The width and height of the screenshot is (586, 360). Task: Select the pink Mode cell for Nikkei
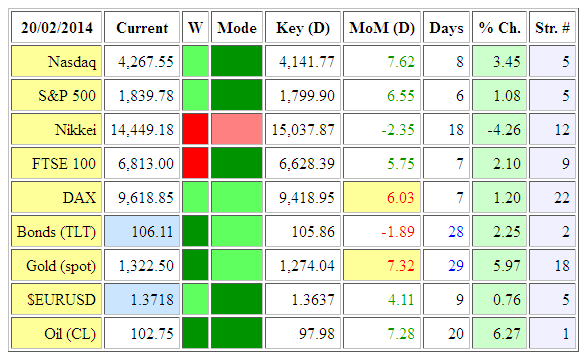pos(237,129)
